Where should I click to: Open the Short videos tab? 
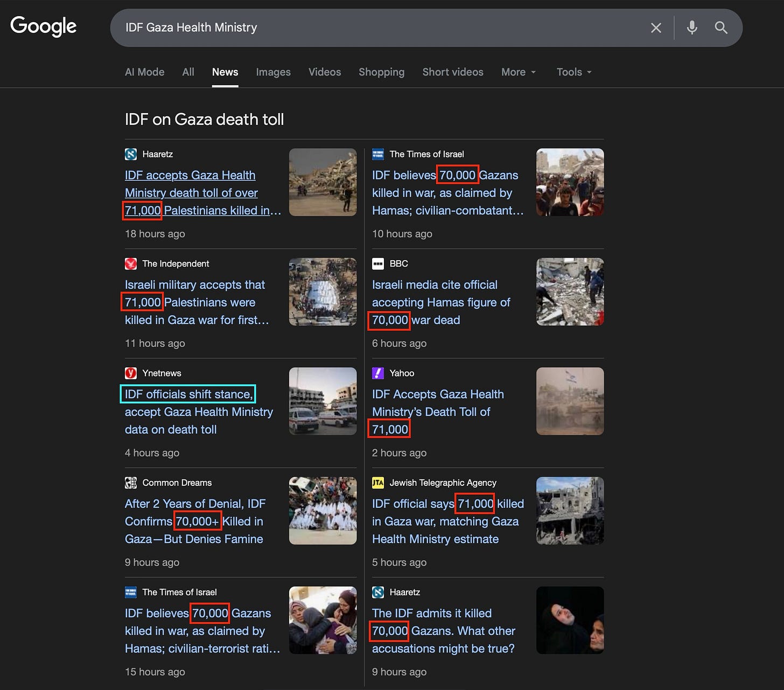[453, 72]
